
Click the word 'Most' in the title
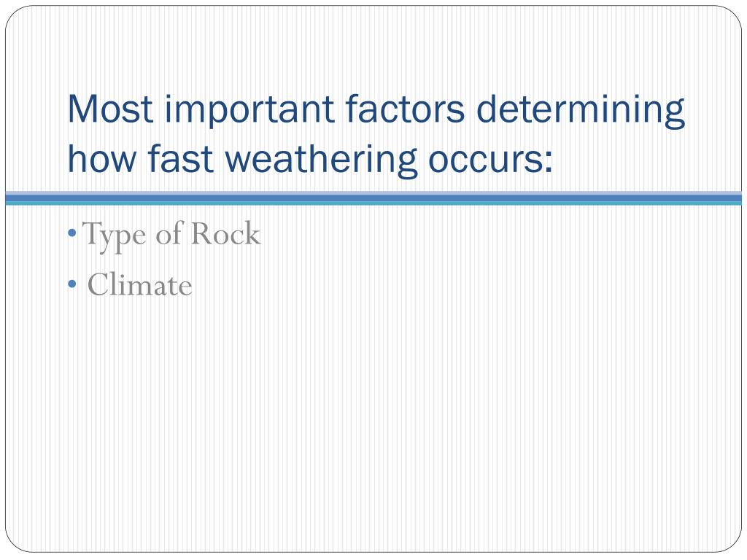point(111,109)
